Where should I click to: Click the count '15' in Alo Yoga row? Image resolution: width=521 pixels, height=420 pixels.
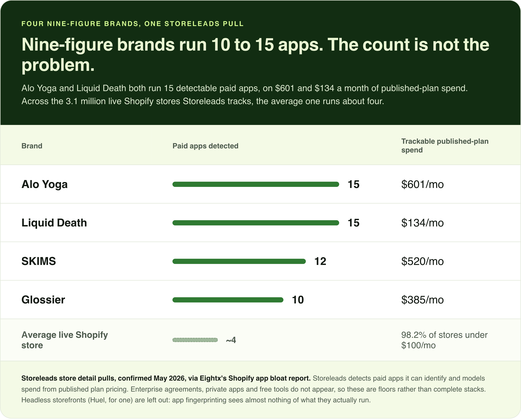click(354, 184)
